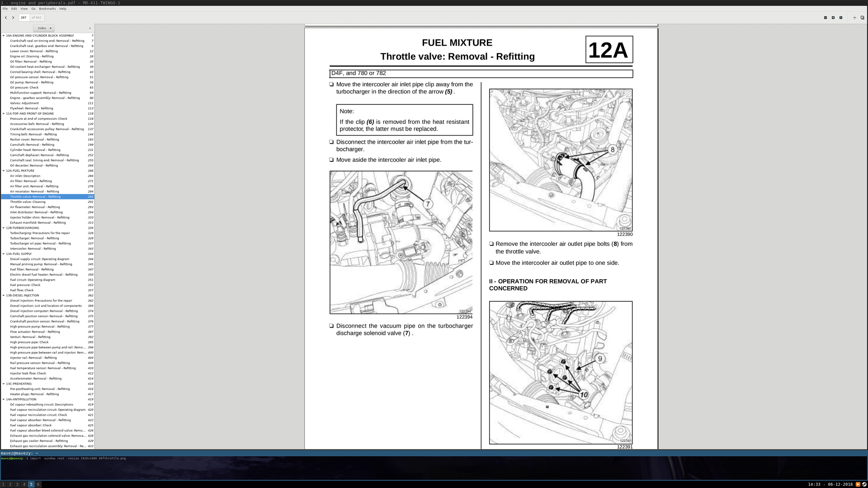Screen dimensions: 868x488
Task: Collapse the 13C-PREHEATING section
Action: (4, 384)
